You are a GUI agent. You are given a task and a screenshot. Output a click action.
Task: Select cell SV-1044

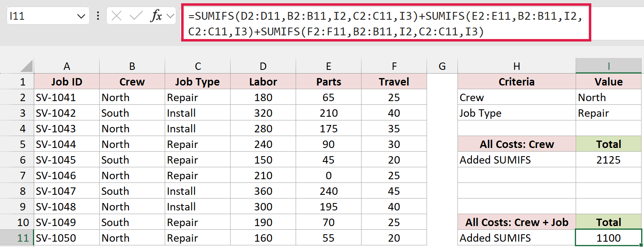coord(67,144)
